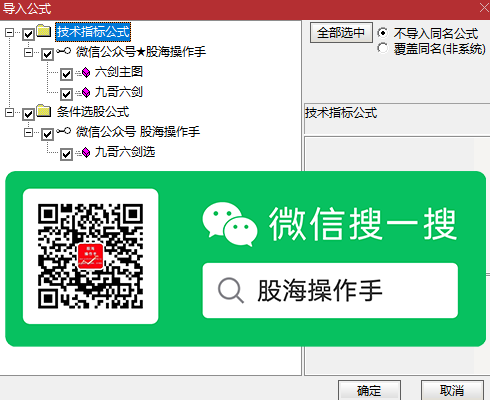Toggle the 九哥六剑选 checkbox
This screenshot has width=490, height=400.
coord(66,154)
